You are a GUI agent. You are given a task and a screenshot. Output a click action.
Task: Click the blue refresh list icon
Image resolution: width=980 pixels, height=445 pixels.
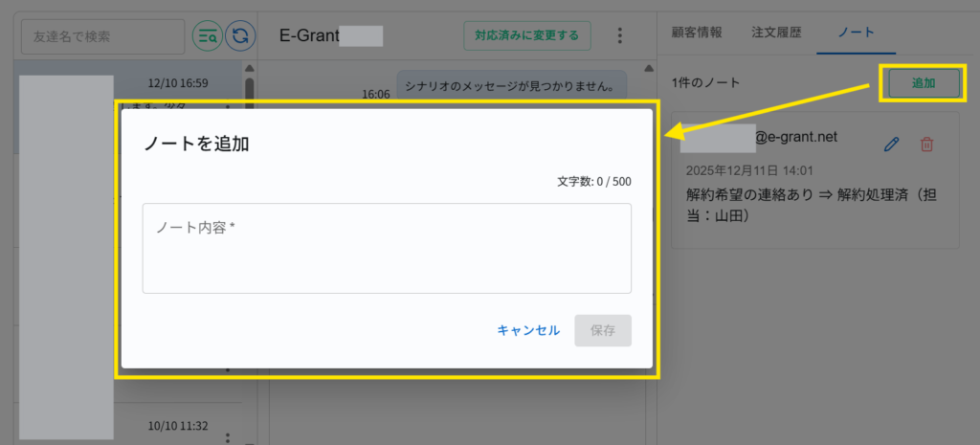coord(240,36)
